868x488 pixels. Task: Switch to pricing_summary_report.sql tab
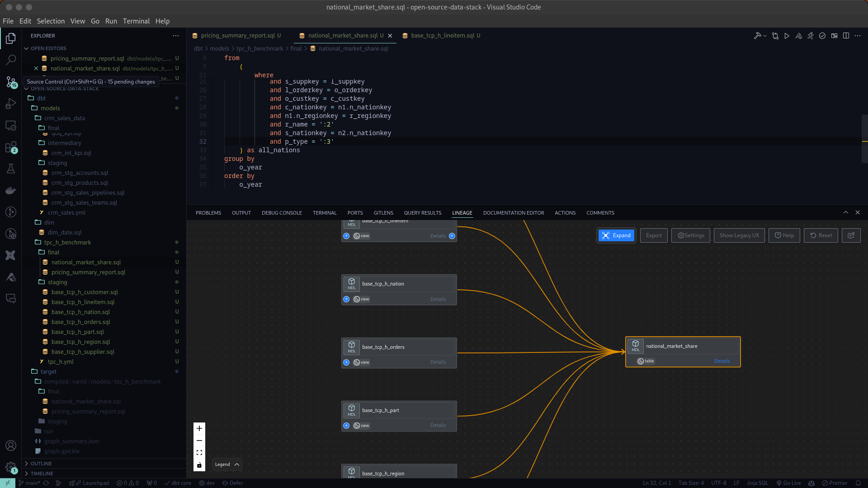click(238, 36)
